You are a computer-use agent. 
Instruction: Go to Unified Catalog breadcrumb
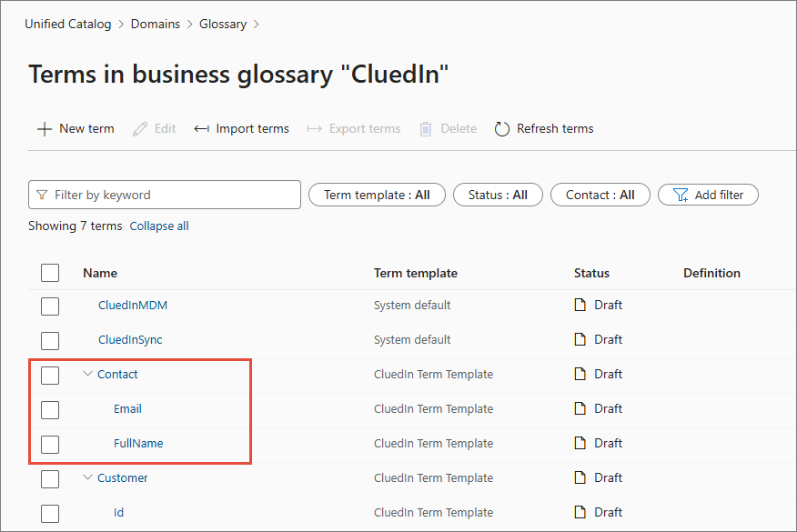(x=68, y=24)
